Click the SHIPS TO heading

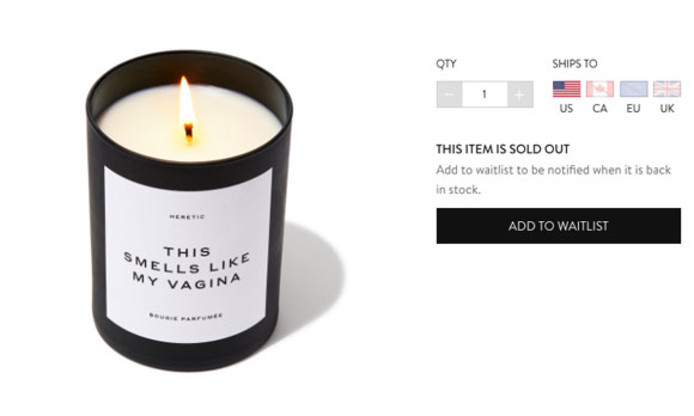coord(574,64)
